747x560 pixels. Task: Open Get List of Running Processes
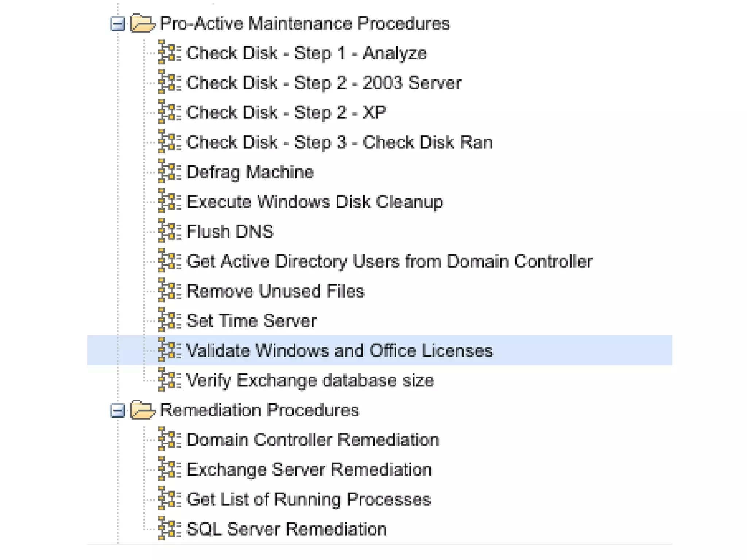coord(309,499)
